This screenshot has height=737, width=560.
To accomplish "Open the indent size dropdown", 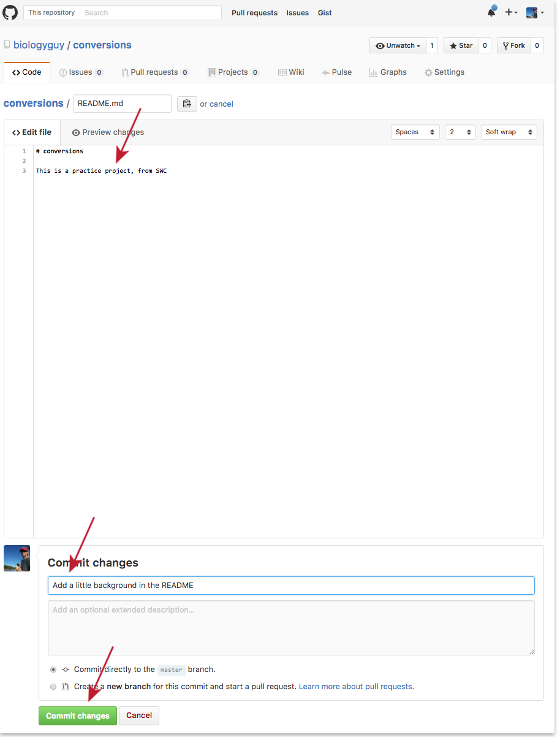I will (x=460, y=132).
